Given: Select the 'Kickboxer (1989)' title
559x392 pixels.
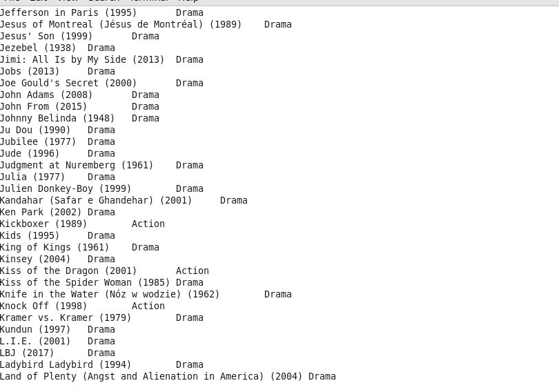Looking at the screenshot, I should (43, 224).
